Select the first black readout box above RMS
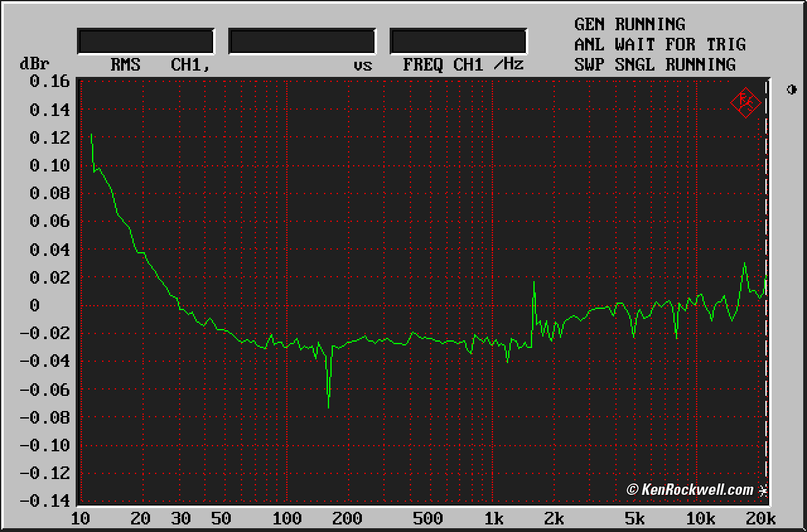This screenshot has width=807, height=532. point(146,42)
